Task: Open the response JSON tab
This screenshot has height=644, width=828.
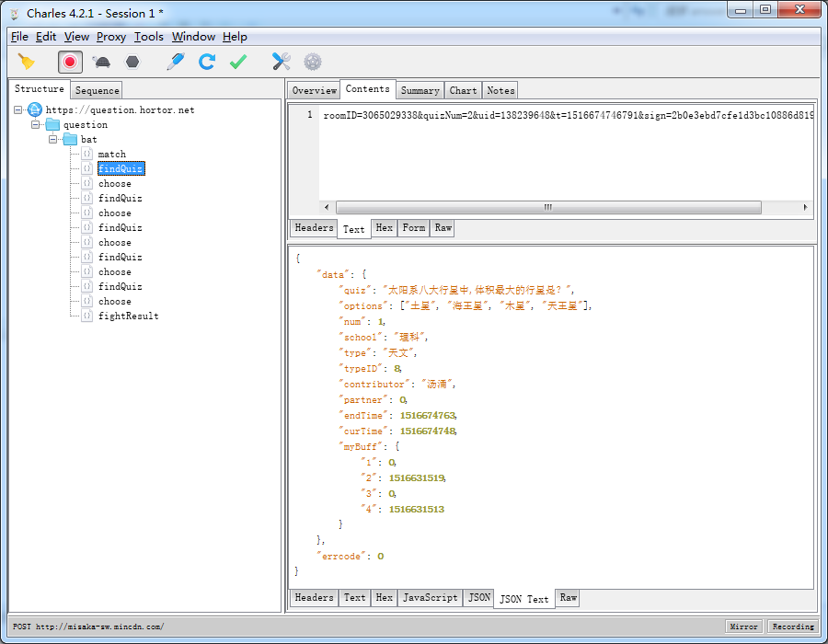Action: 479,598
